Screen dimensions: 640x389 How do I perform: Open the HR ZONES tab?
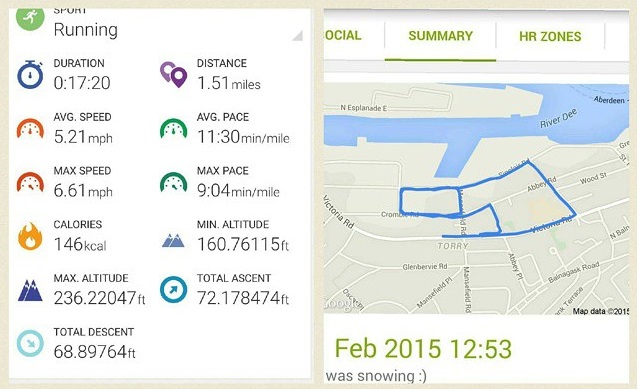click(x=550, y=36)
